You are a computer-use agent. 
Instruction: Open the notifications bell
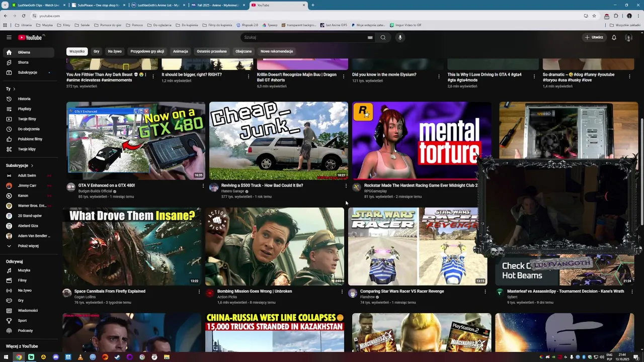(x=614, y=37)
